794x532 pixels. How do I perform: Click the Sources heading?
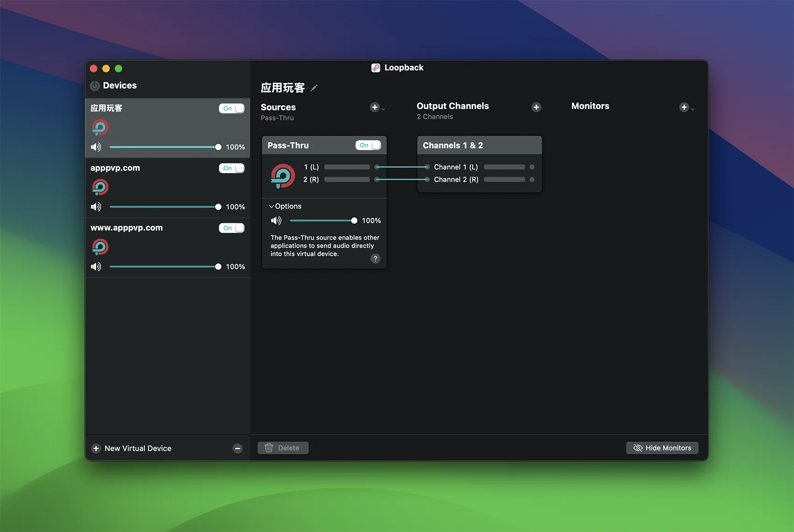click(278, 107)
